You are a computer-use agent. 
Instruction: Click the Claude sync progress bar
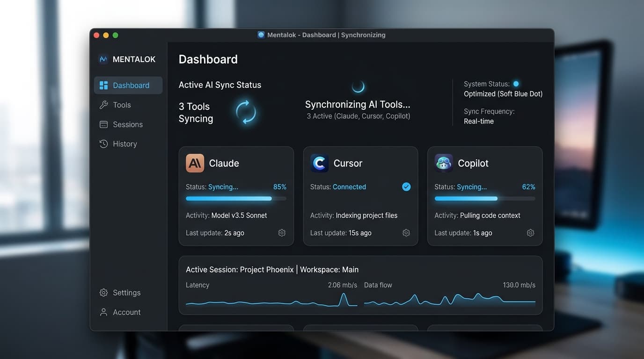pyautogui.click(x=236, y=199)
